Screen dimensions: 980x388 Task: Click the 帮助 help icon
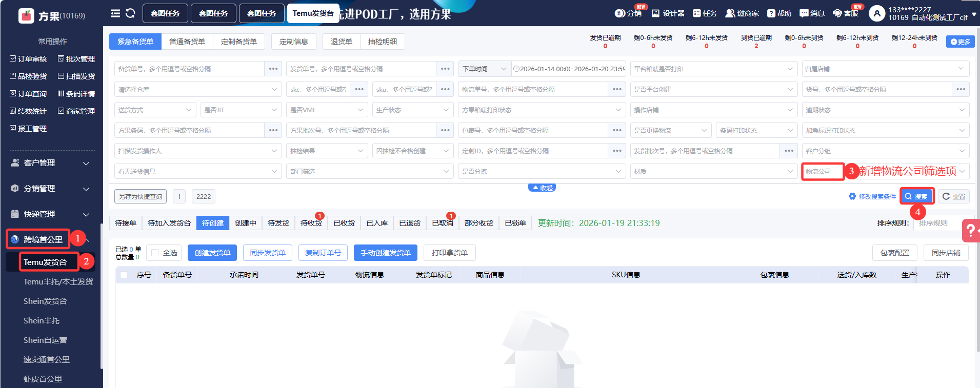click(x=771, y=13)
